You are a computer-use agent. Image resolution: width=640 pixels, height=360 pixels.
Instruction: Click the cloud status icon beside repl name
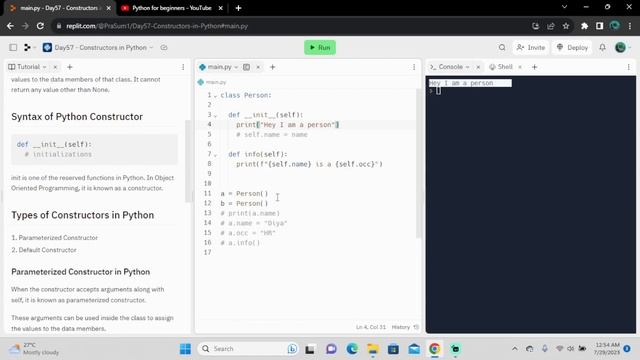pos(164,47)
